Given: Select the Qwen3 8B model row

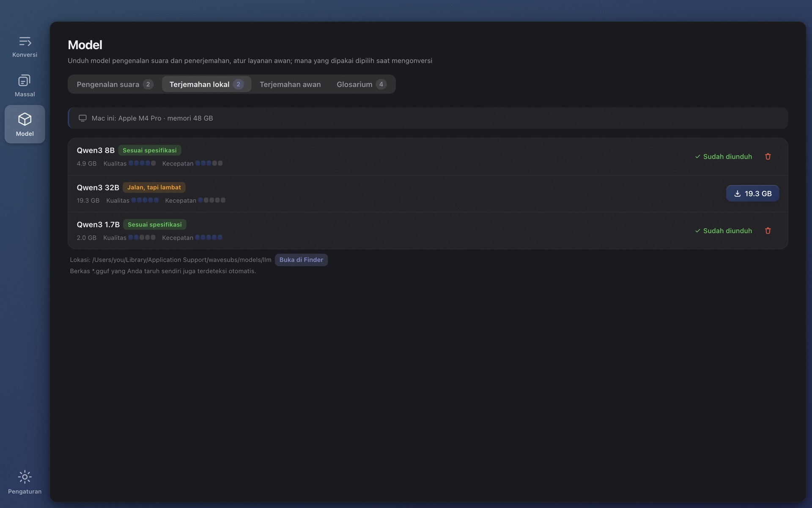Looking at the screenshot, I should 428,157.
